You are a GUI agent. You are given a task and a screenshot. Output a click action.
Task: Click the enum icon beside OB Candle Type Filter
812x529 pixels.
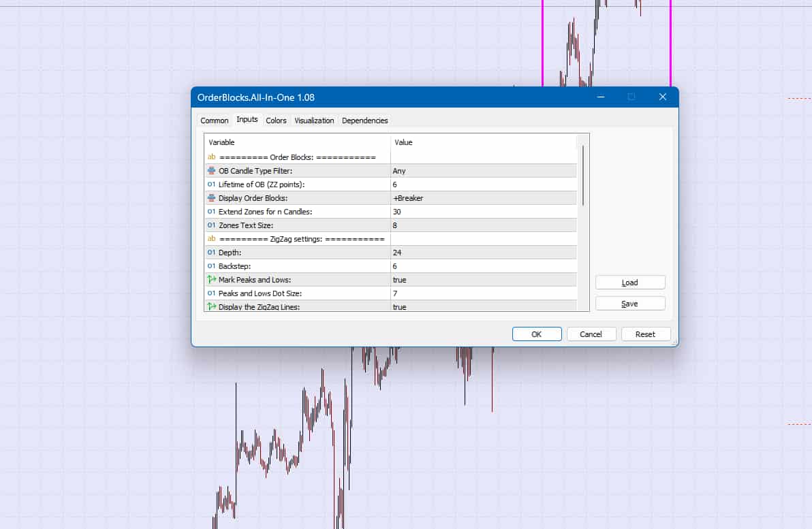click(211, 171)
